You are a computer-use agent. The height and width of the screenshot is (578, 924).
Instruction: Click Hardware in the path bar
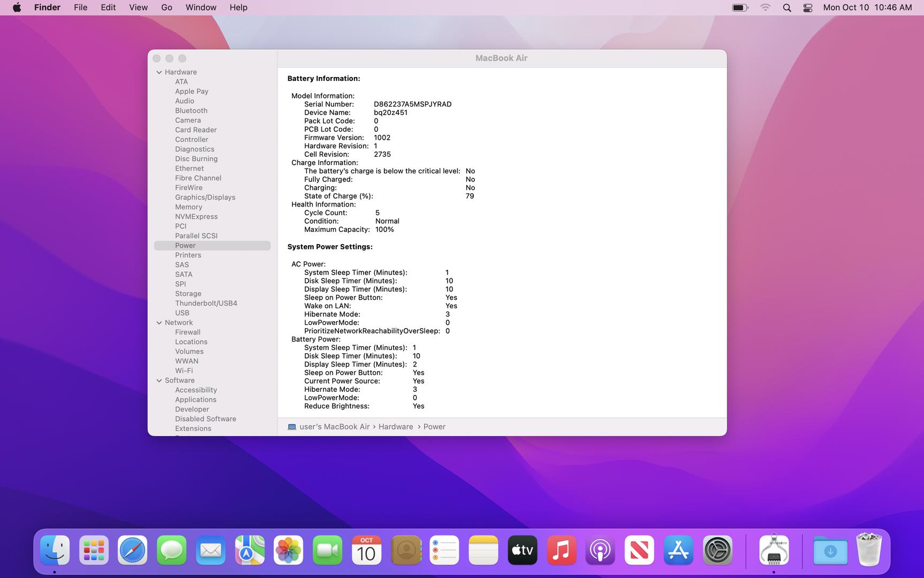coord(396,427)
